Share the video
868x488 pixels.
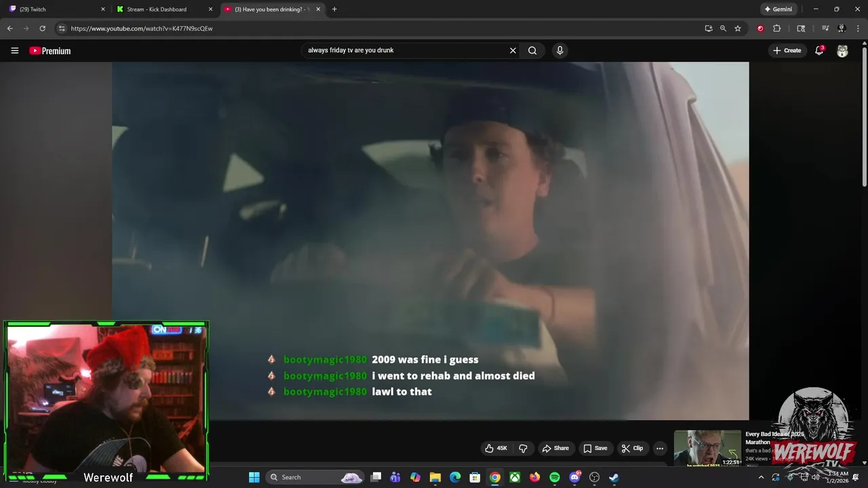pyautogui.click(x=555, y=448)
